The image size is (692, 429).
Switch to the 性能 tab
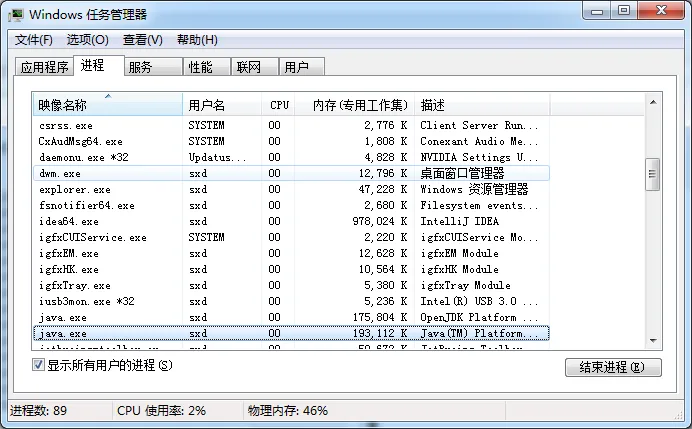tap(200, 68)
